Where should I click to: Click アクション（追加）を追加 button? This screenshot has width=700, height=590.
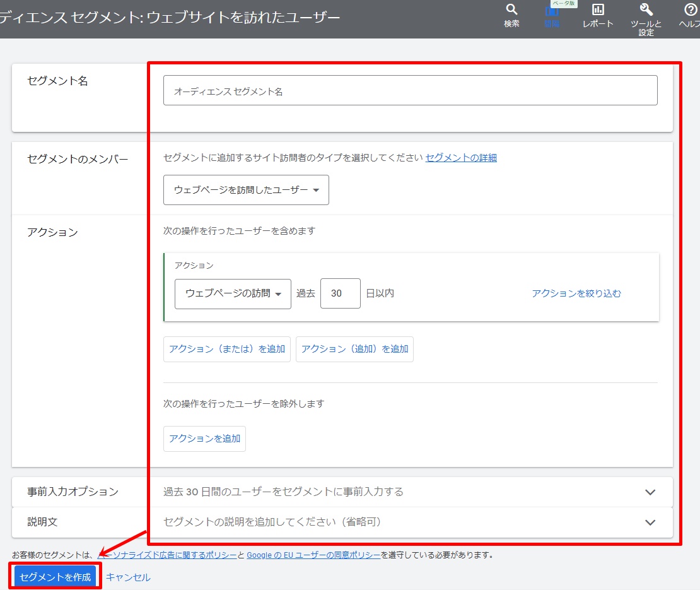[354, 349]
